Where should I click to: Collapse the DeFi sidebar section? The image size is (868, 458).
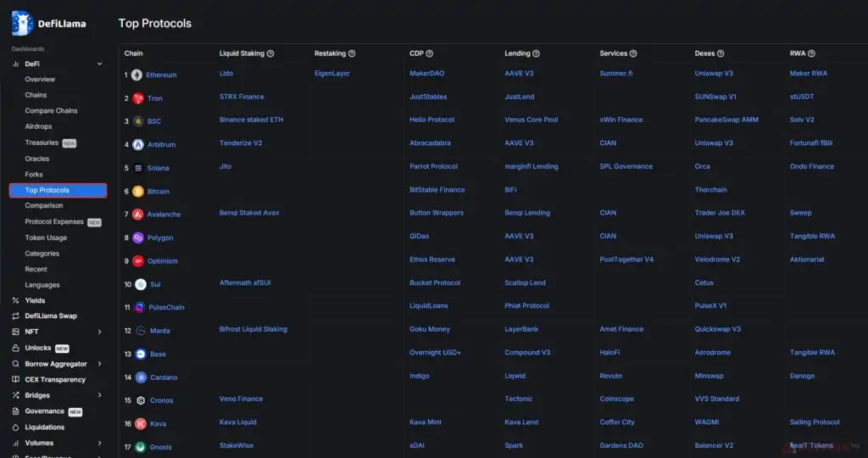pyautogui.click(x=100, y=64)
